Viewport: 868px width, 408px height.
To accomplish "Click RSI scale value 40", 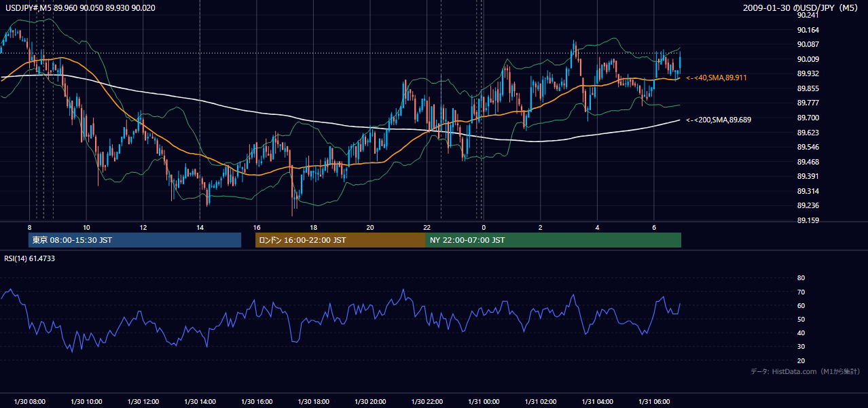I will (x=801, y=333).
